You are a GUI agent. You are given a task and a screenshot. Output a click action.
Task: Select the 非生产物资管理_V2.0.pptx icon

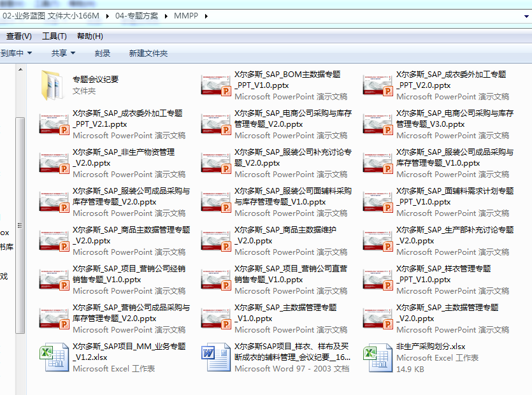pos(54,163)
